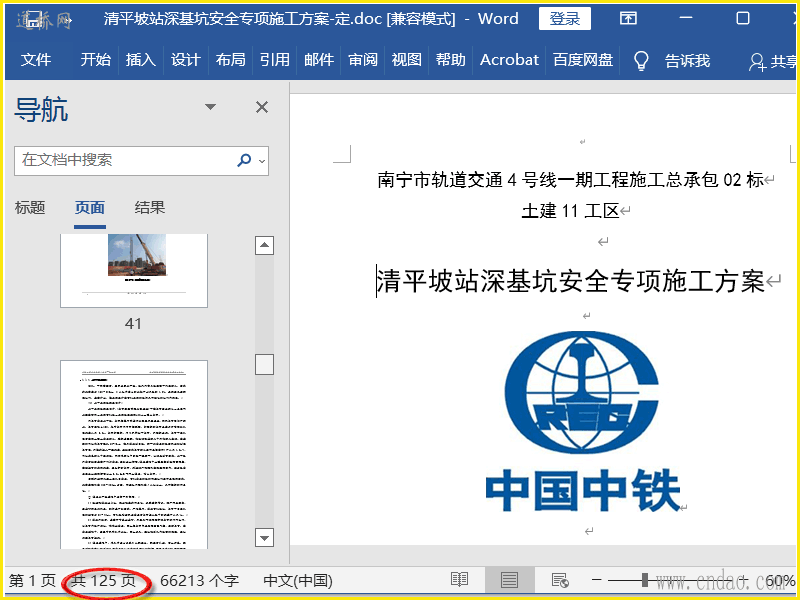Click the navigation pane scroll up arrow
Image resolution: width=800 pixels, height=600 pixels.
pos(264,245)
